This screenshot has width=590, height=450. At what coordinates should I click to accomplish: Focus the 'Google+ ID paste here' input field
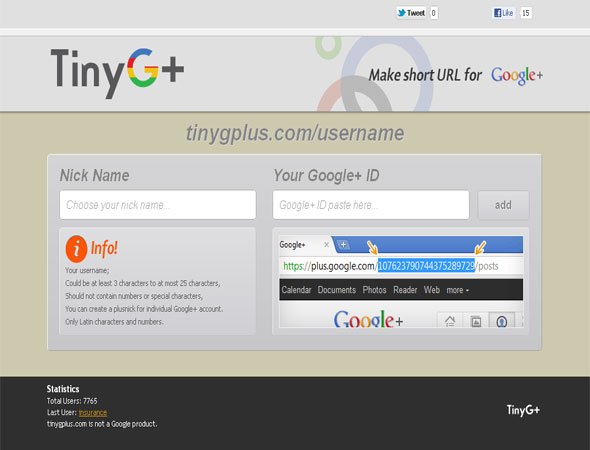[371, 205]
